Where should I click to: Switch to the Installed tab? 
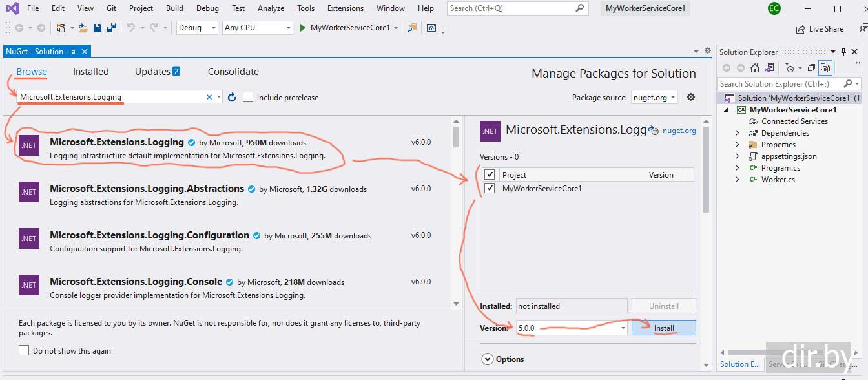(90, 72)
